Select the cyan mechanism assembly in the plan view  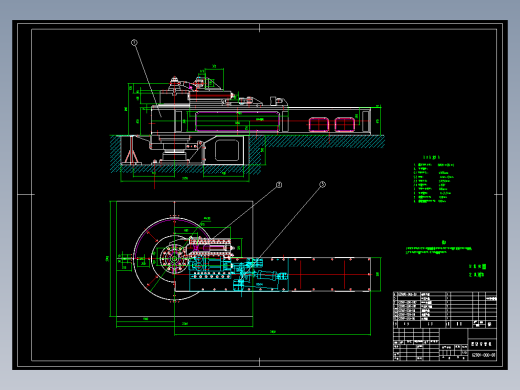pyautogui.click(x=239, y=275)
